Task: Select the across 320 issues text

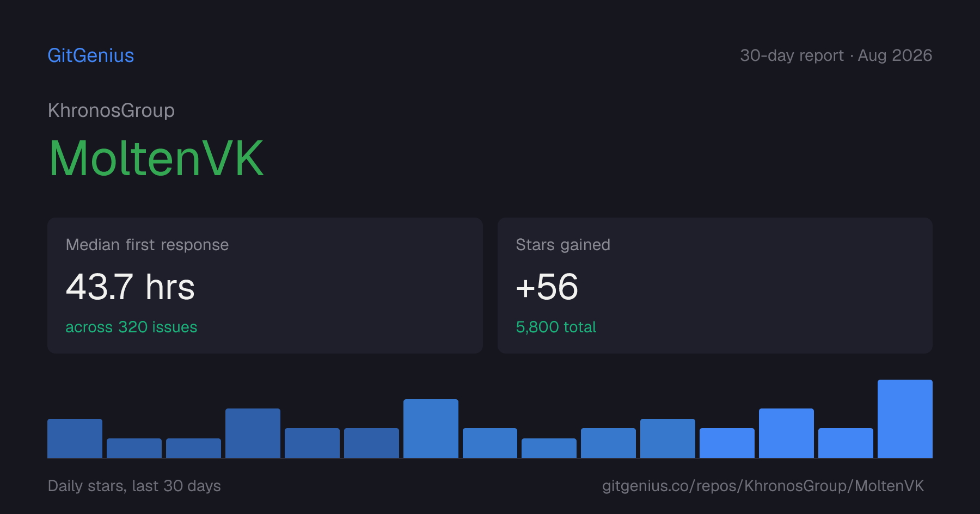Action: (131, 327)
